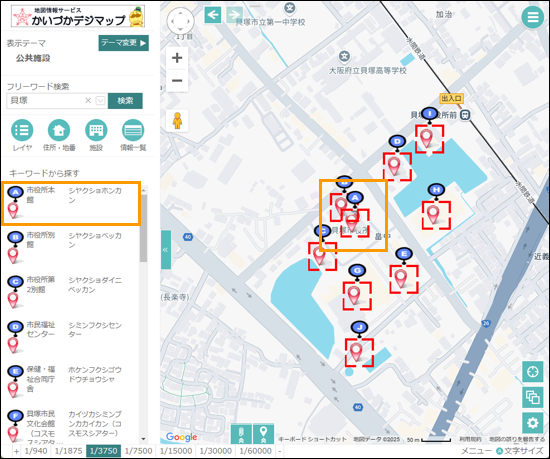The height and width of the screenshot is (459, 550).
Task: Clear the search field with the X icon
Action: (88, 101)
